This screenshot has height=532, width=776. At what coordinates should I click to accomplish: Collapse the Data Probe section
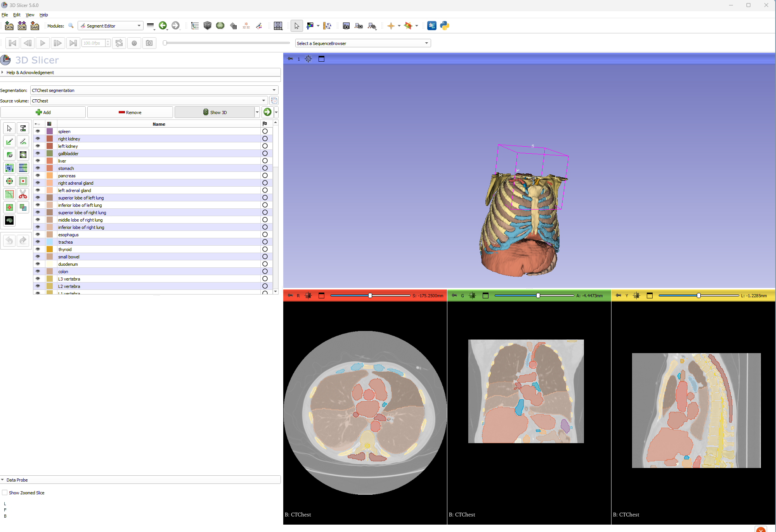pos(140,480)
